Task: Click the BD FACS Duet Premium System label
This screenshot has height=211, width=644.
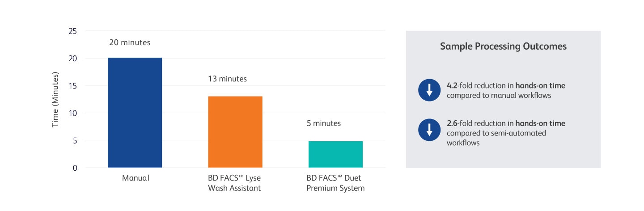Action: (x=335, y=183)
